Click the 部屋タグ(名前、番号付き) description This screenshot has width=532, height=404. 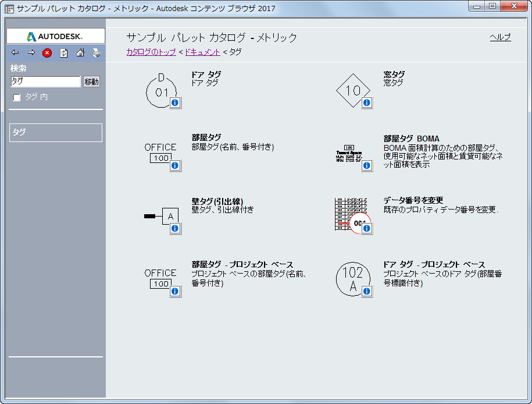233,147
